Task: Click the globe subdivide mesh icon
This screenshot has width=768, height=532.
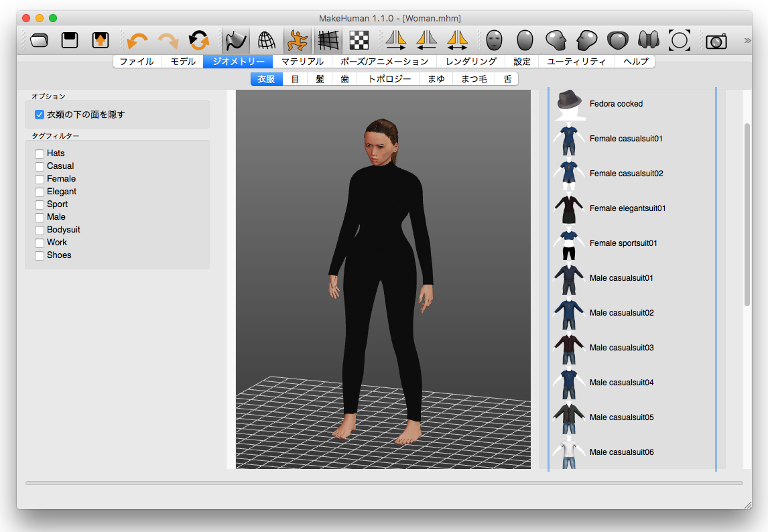Action: [266, 40]
